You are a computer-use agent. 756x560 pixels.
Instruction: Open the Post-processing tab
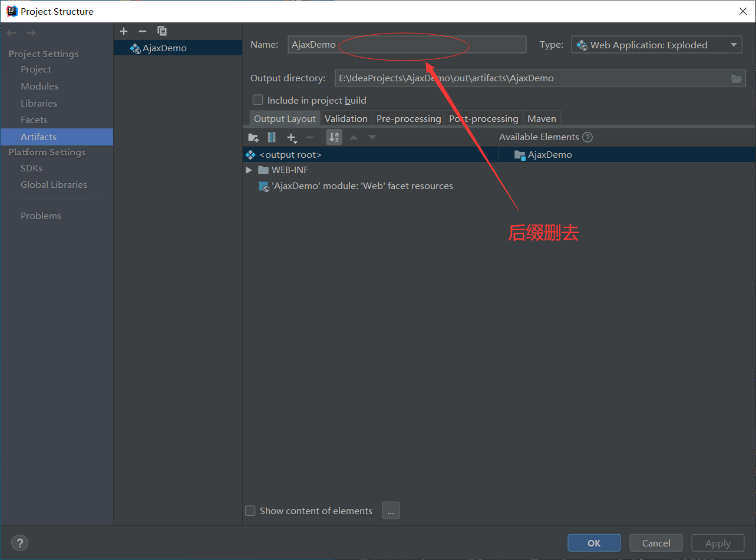click(484, 118)
